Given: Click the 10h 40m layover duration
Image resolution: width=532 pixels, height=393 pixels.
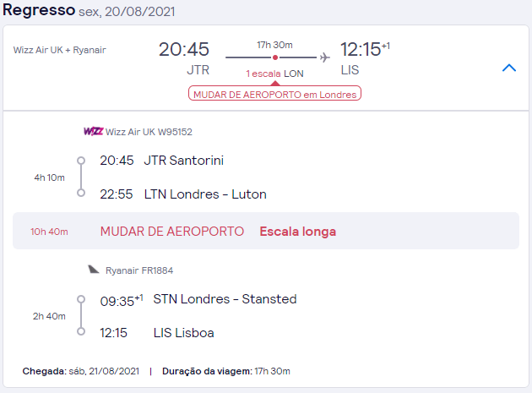Looking at the screenshot, I should (x=49, y=232).
